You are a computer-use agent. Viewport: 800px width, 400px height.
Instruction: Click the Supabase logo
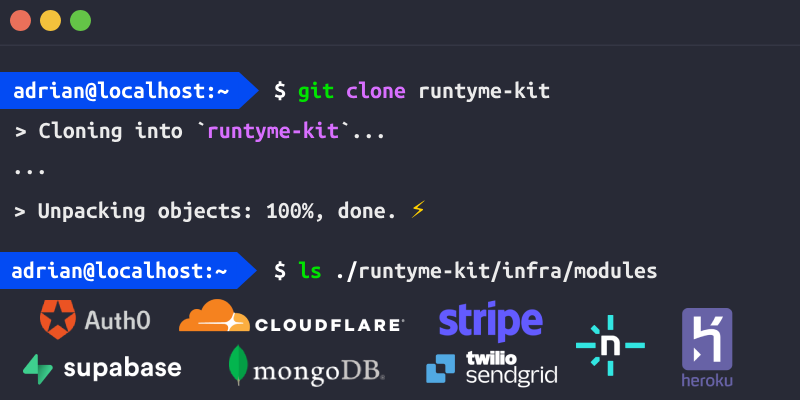102,368
